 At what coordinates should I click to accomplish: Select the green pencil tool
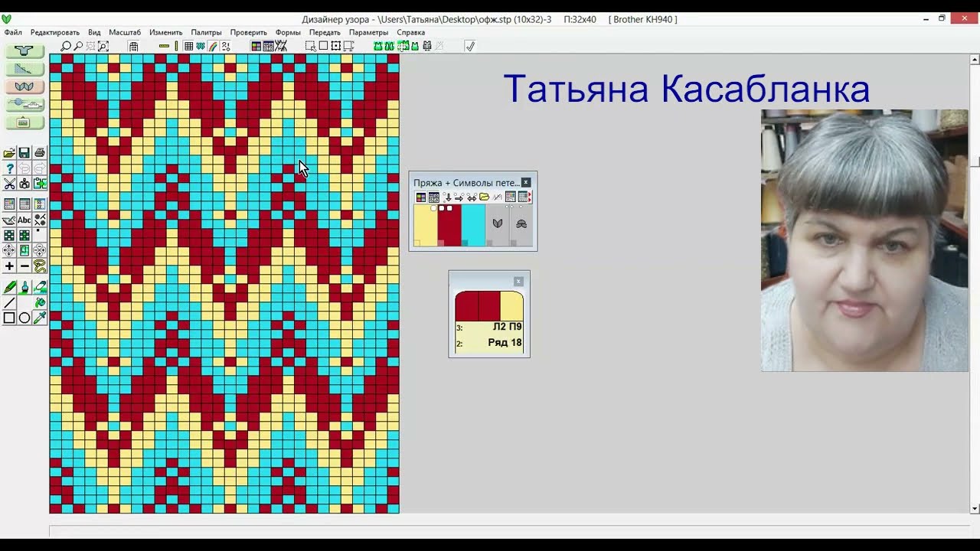click(9, 287)
